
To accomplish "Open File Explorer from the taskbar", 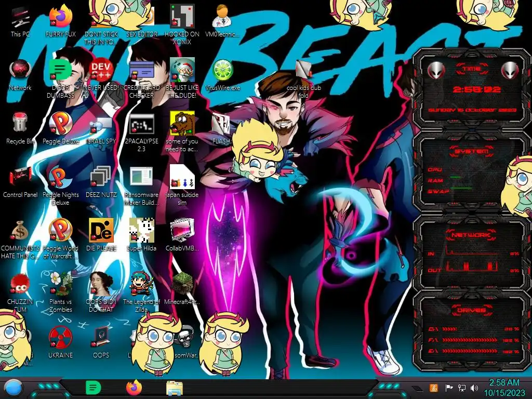I will point(175,389).
